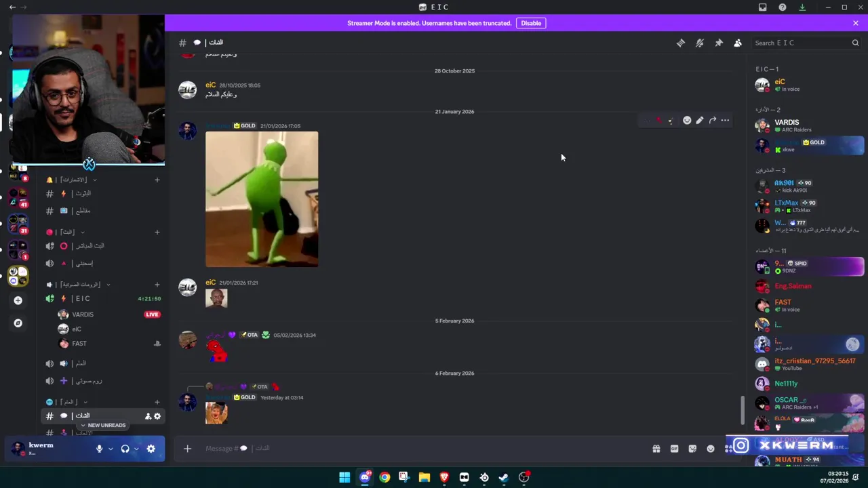Open LTxMax member entry
This screenshot has width=868, height=488.
[809, 206]
